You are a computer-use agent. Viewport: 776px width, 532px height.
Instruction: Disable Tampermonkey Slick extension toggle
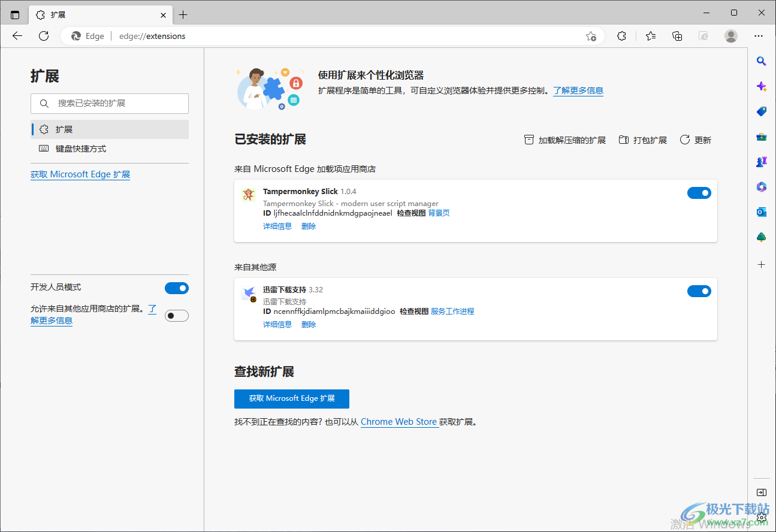click(699, 193)
